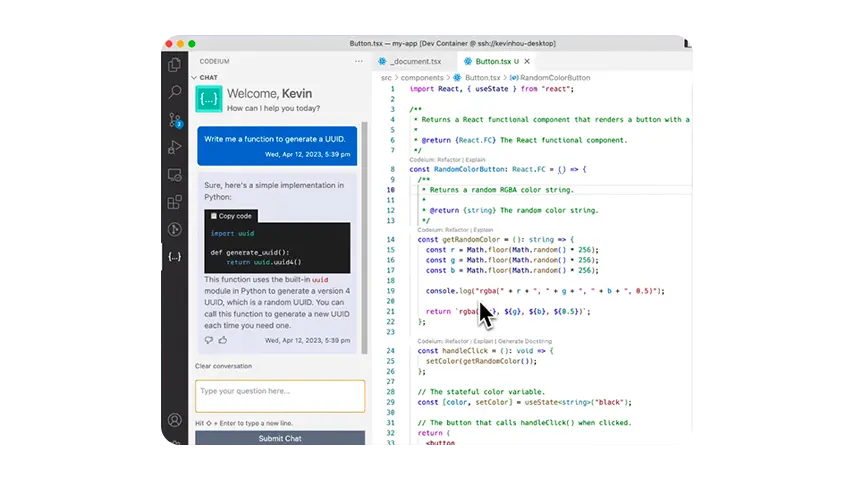Switch to the _document.tsx tab
This screenshot has height=480, width=854.
tap(414, 62)
